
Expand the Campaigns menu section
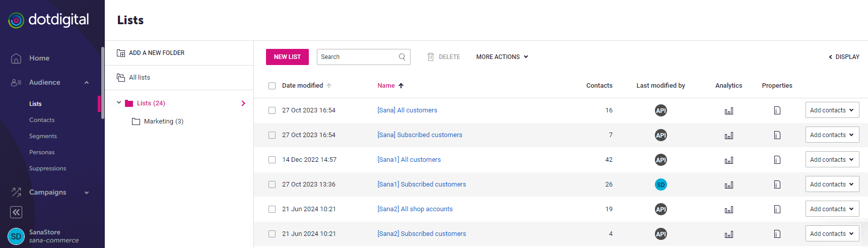click(87, 193)
